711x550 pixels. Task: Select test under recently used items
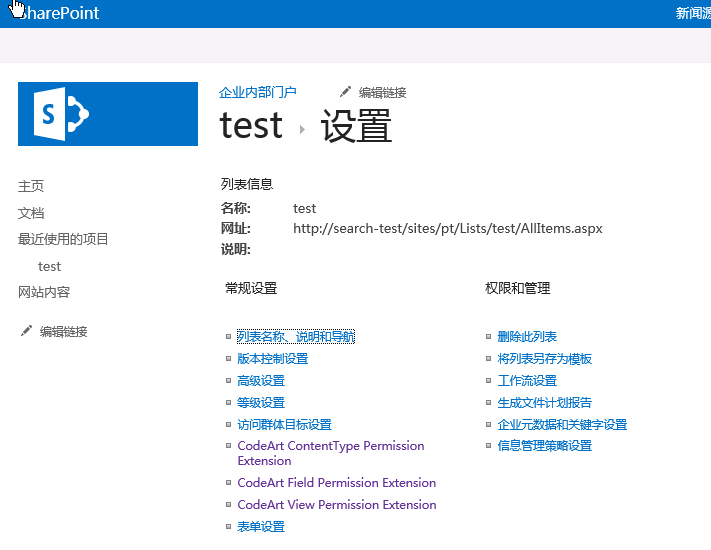pyautogui.click(x=49, y=266)
